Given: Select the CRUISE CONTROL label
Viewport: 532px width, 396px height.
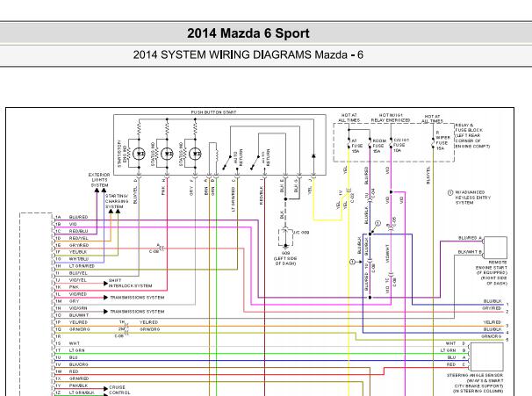Looking at the screenshot, I should [119, 390].
